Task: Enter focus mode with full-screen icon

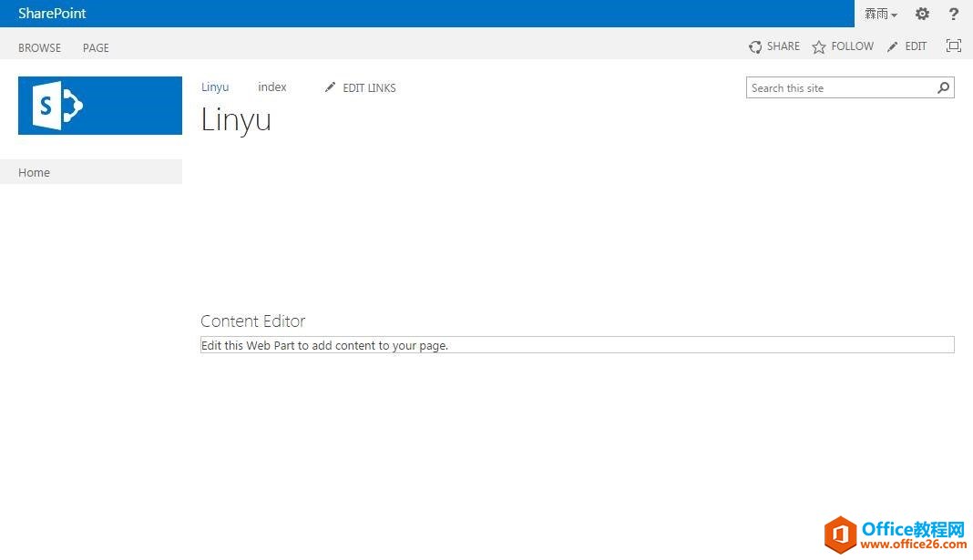Action: click(x=952, y=46)
